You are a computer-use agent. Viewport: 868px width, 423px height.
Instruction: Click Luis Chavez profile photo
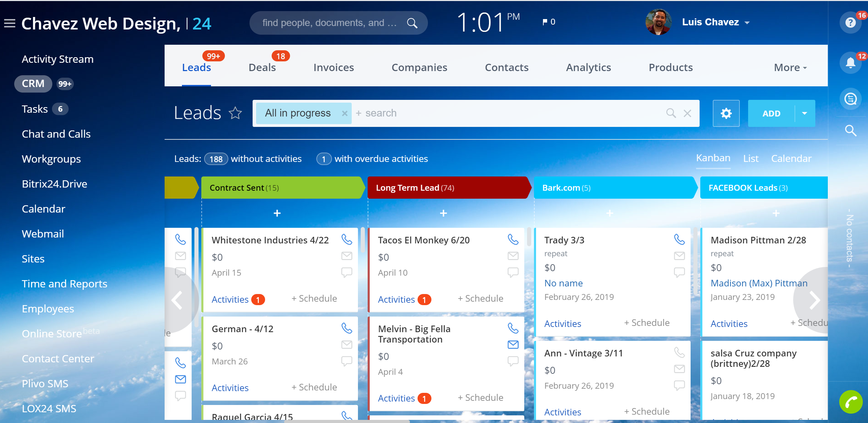click(x=658, y=22)
